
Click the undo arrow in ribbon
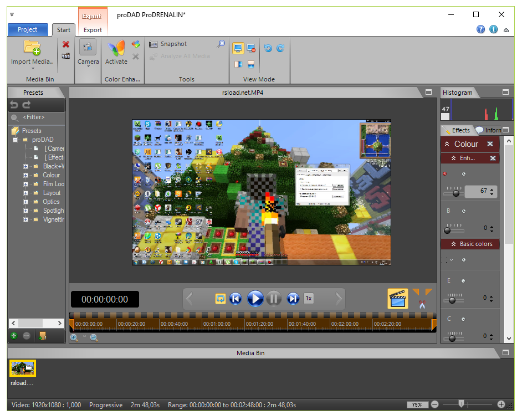pos(268,48)
